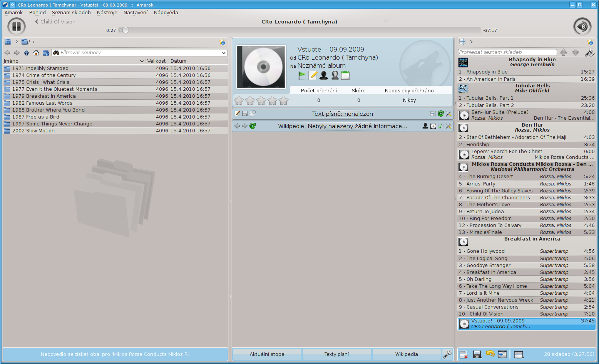
Task: Open the Seznam skladeb menu
Action: [71, 12]
